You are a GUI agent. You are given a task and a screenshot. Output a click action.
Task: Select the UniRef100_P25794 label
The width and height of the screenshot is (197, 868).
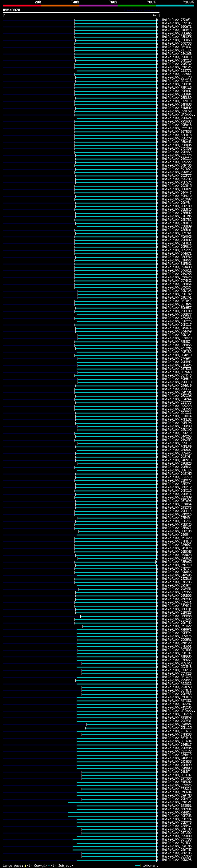click(177, 484)
